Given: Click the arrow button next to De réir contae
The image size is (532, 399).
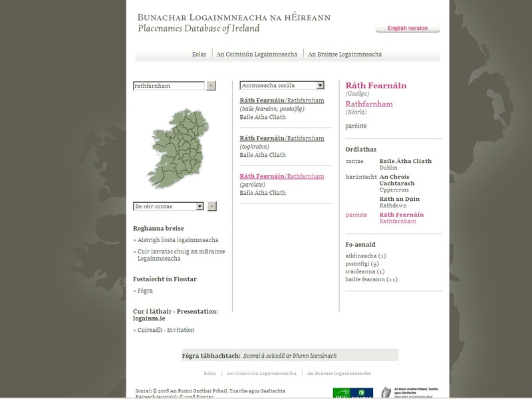Looking at the screenshot, I should pyautogui.click(x=211, y=206).
